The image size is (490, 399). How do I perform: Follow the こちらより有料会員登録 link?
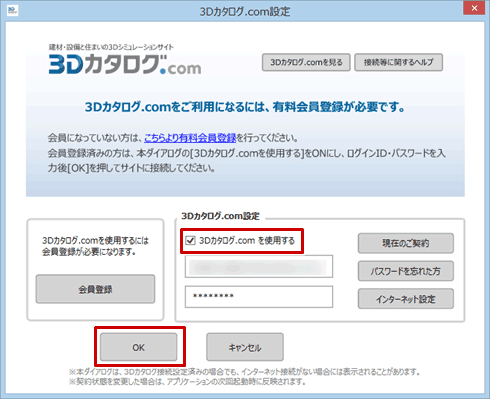[x=190, y=138]
